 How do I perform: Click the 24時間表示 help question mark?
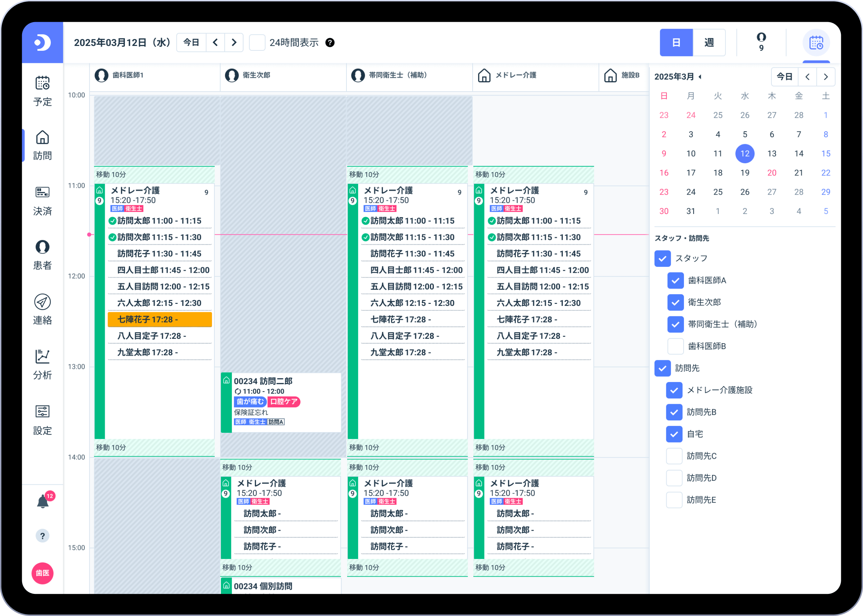click(330, 43)
